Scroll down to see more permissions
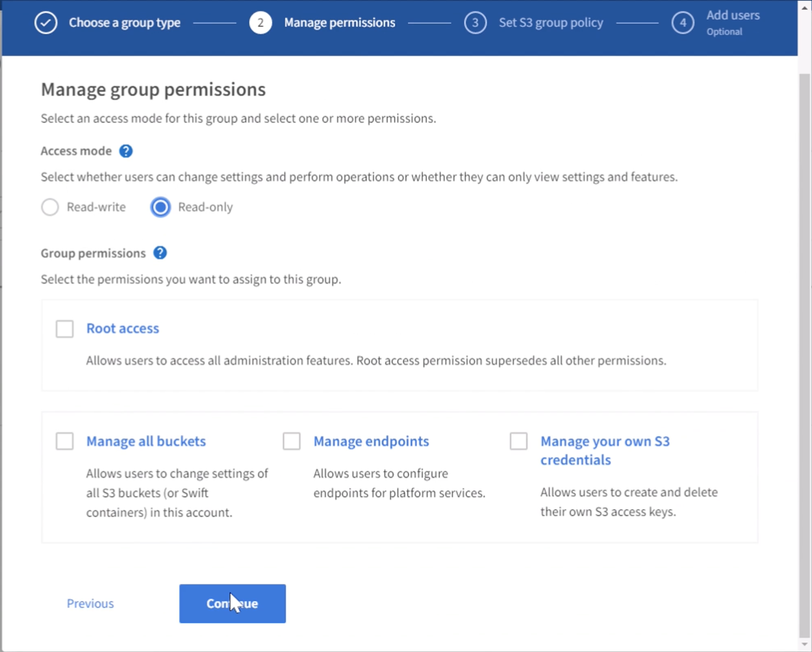The width and height of the screenshot is (812, 652). point(805,645)
